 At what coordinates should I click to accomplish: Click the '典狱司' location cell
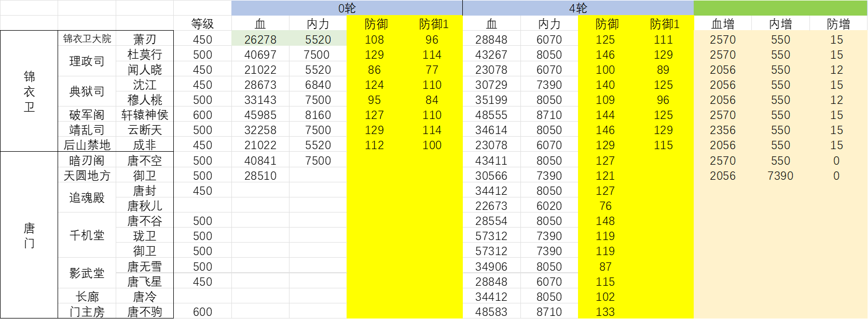pos(87,91)
